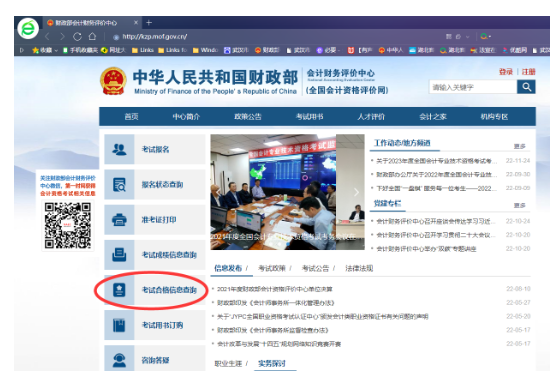
Task: Click the 登录 login link
Action: click(506, 72)
